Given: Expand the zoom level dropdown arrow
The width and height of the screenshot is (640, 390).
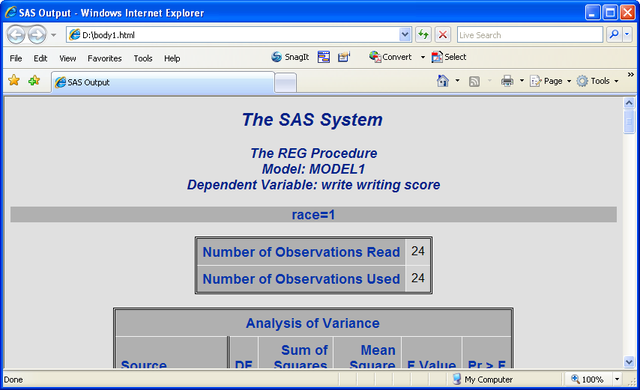Looking at the screenshot, I should 617,379.
